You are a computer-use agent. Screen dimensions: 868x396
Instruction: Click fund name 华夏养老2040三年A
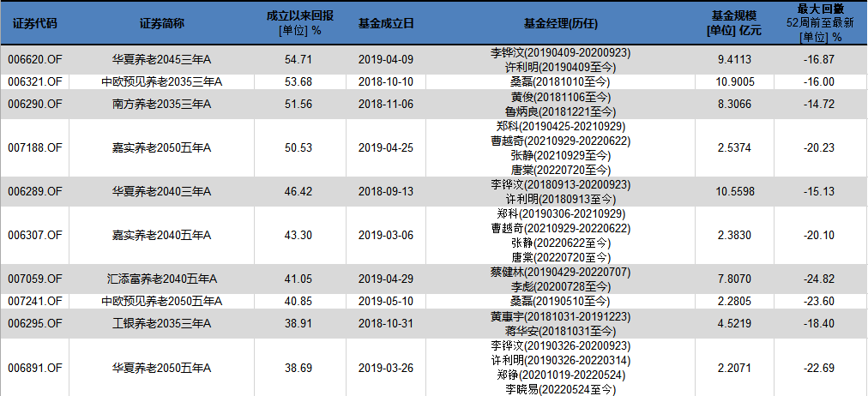(161, 191)
